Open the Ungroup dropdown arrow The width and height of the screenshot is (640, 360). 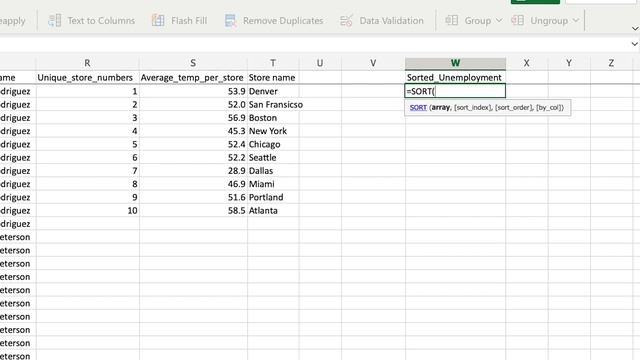576,20
